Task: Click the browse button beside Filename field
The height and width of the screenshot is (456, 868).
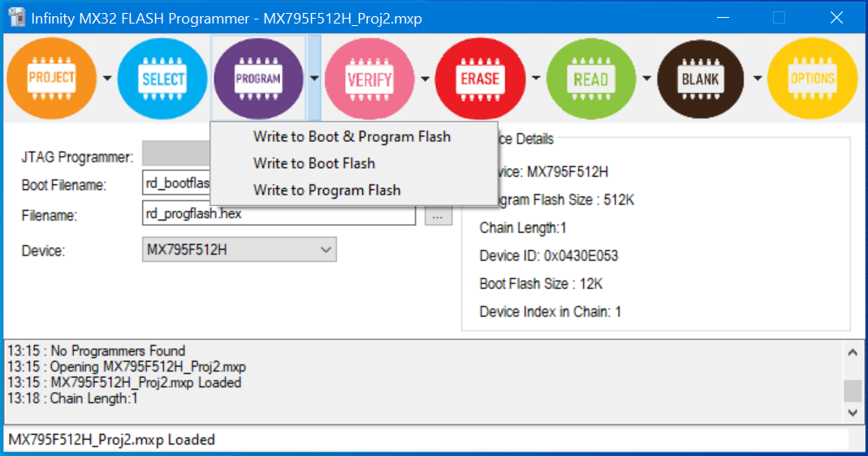Action: click(438, 216)
